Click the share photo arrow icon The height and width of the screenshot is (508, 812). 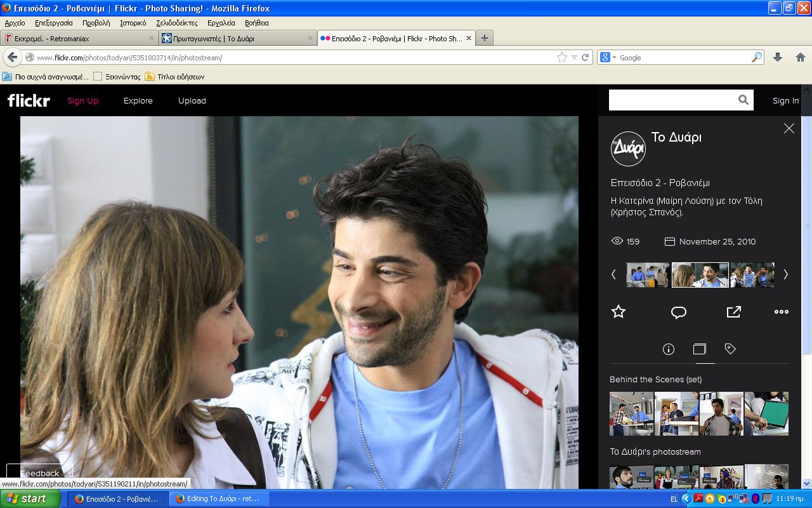(x=733, y=312)
